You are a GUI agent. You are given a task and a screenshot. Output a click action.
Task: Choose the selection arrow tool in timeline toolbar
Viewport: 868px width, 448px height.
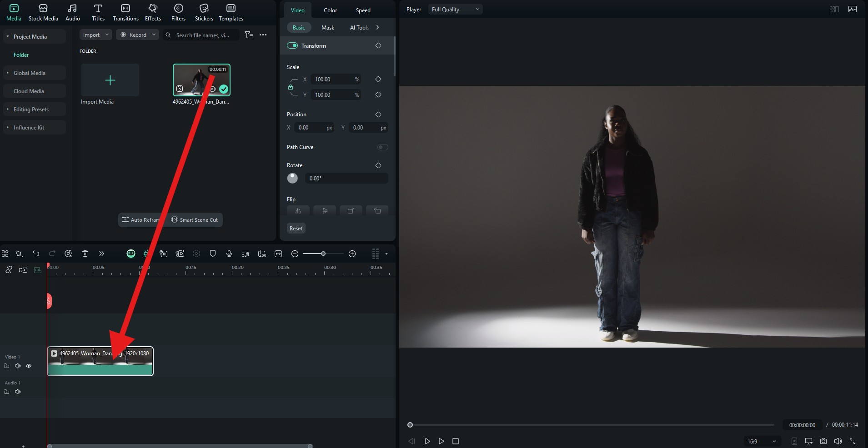pyautogui.click(x=19, y=254)
